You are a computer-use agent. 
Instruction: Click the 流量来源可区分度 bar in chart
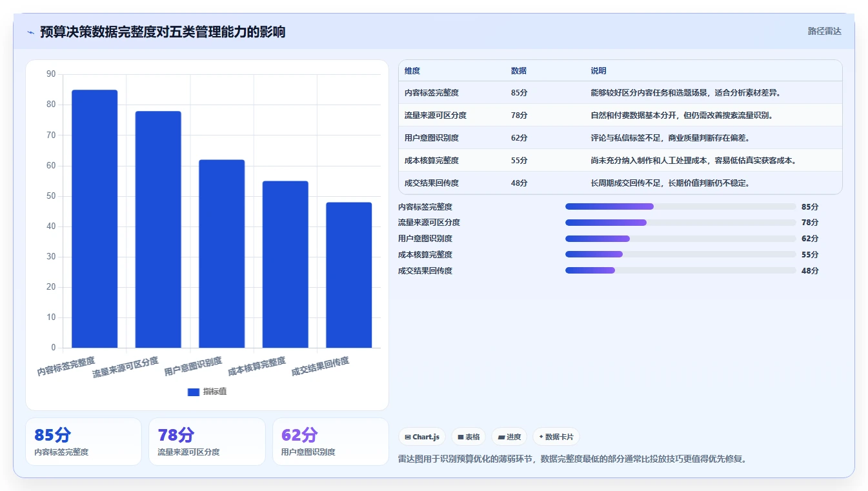(158, 229)
